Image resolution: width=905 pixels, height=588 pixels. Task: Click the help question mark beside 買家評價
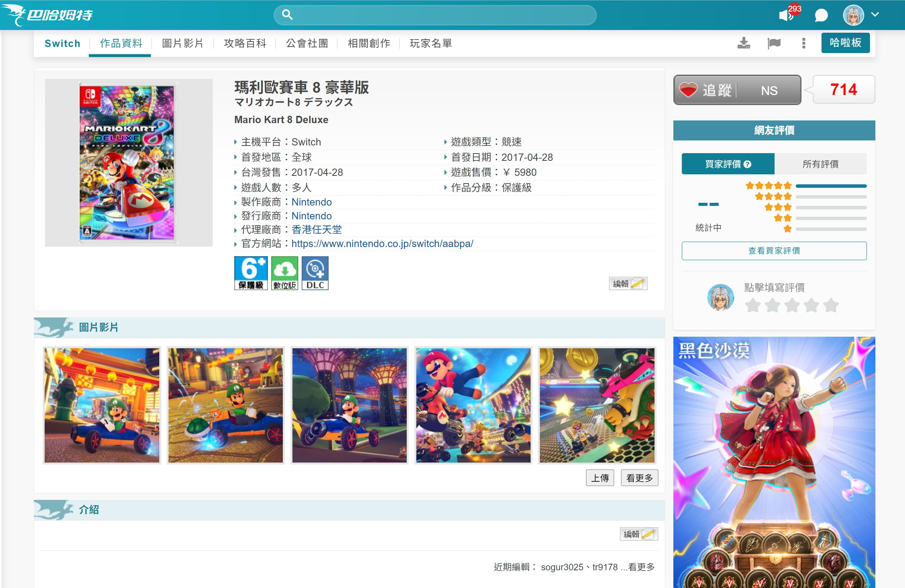[x=748, y=164]
